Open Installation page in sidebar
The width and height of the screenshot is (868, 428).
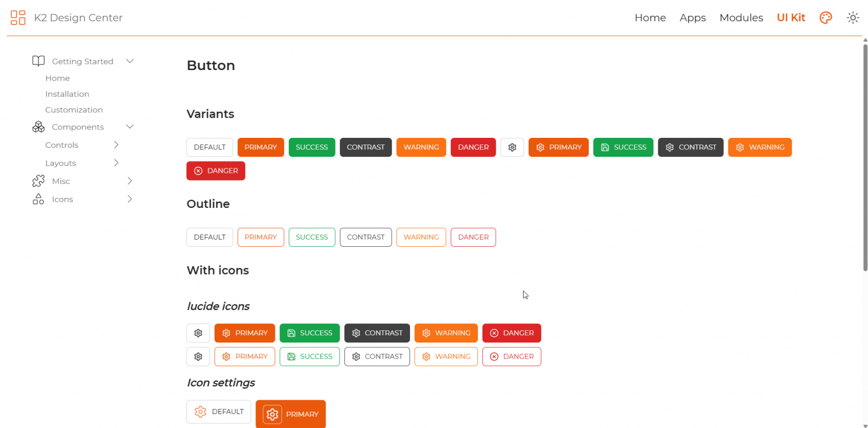[x=67, y=94]
